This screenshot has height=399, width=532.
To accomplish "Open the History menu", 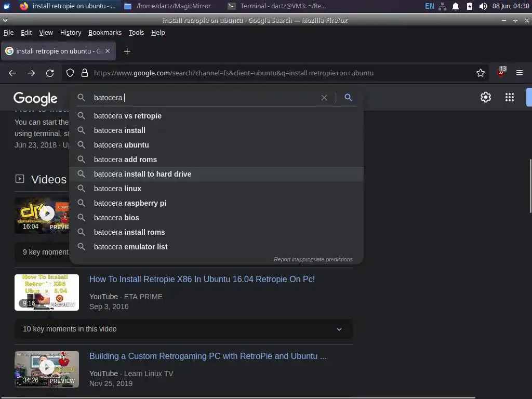I will (x=71, y=33).
